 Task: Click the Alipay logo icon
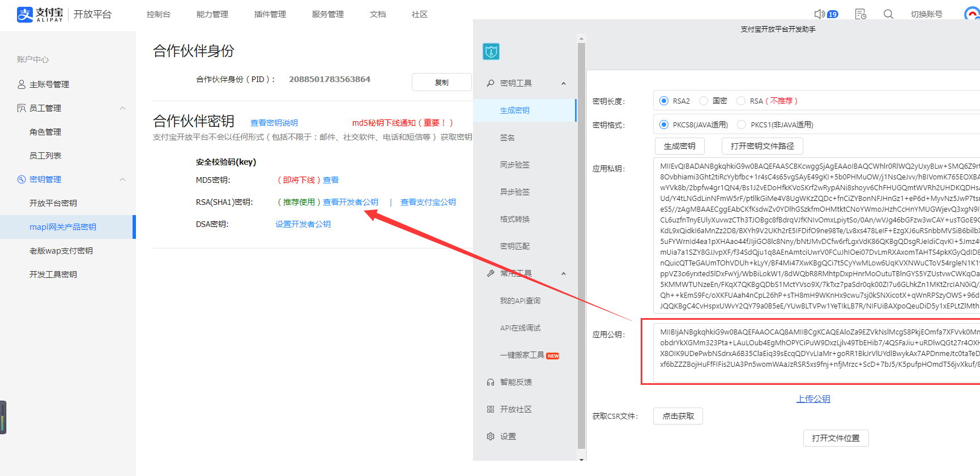coord(25,14)
